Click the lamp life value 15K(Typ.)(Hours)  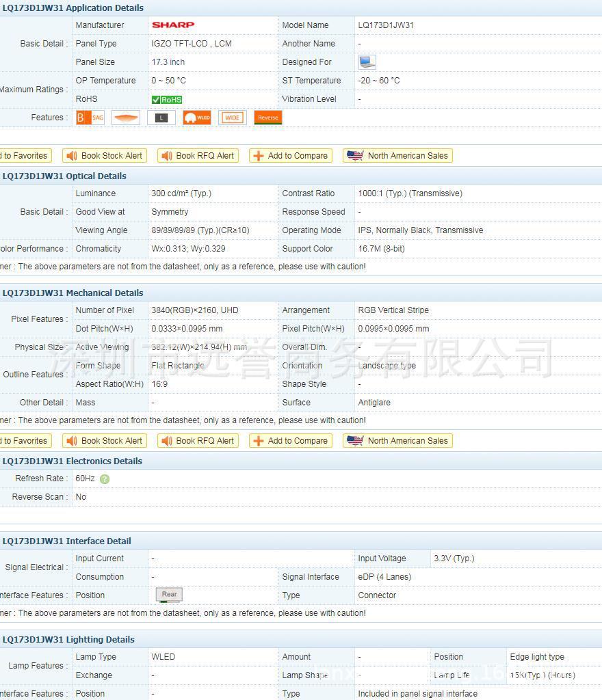pos(542,675)
